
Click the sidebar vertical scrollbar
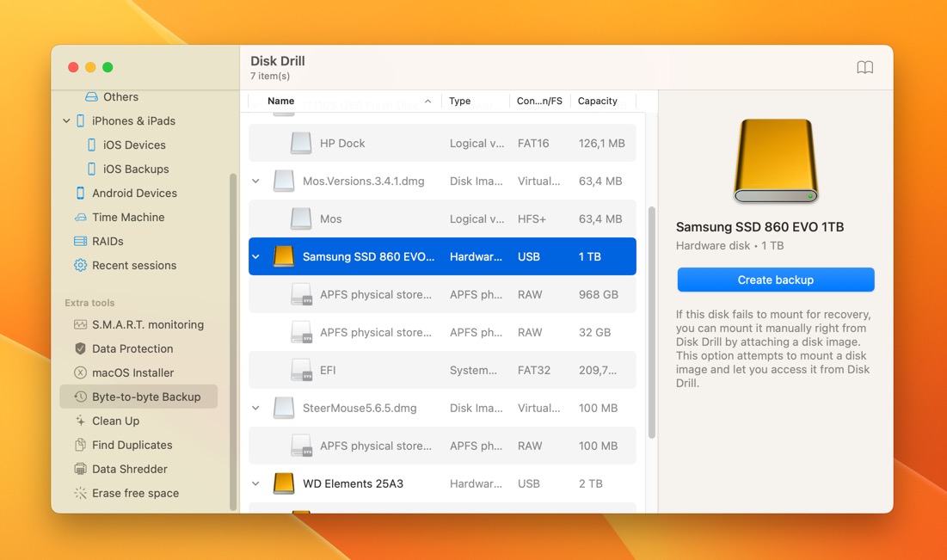[x=233, y=342]
